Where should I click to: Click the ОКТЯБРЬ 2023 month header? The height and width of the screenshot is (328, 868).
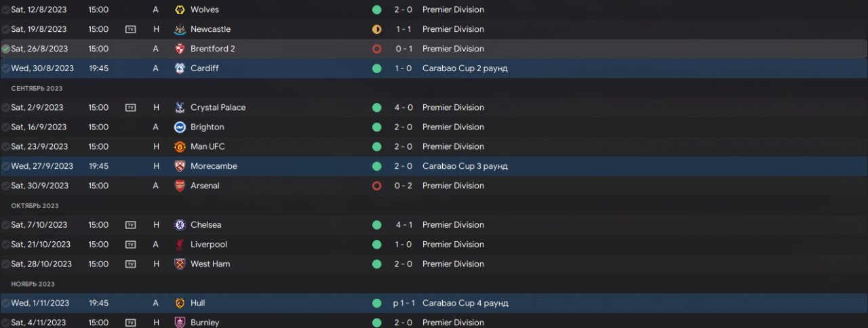35,205
